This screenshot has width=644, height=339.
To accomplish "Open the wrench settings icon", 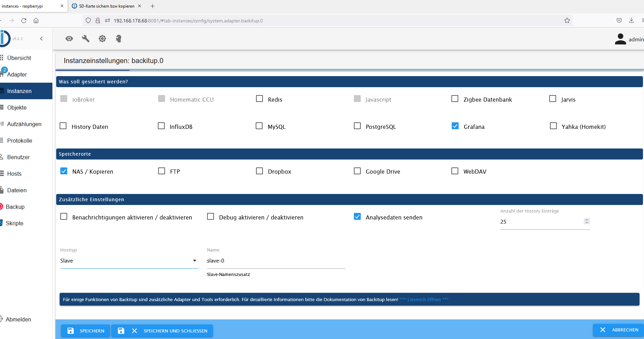I will [86, 39].
